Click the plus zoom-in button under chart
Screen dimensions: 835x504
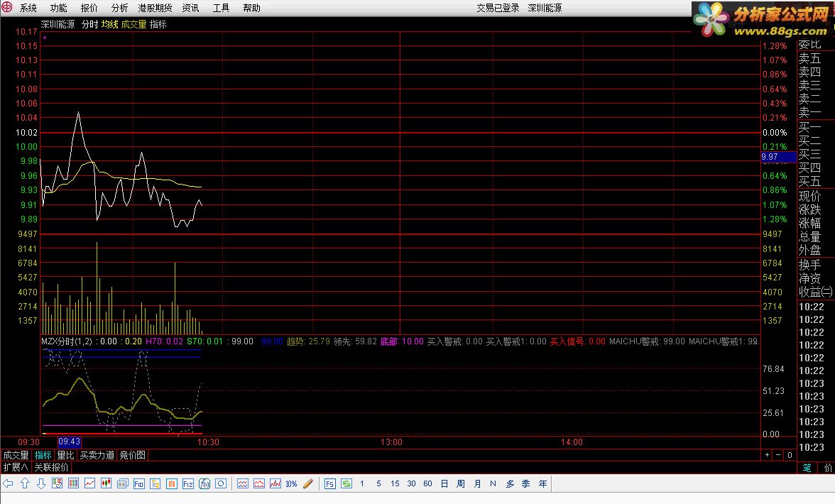coord(767,455)
